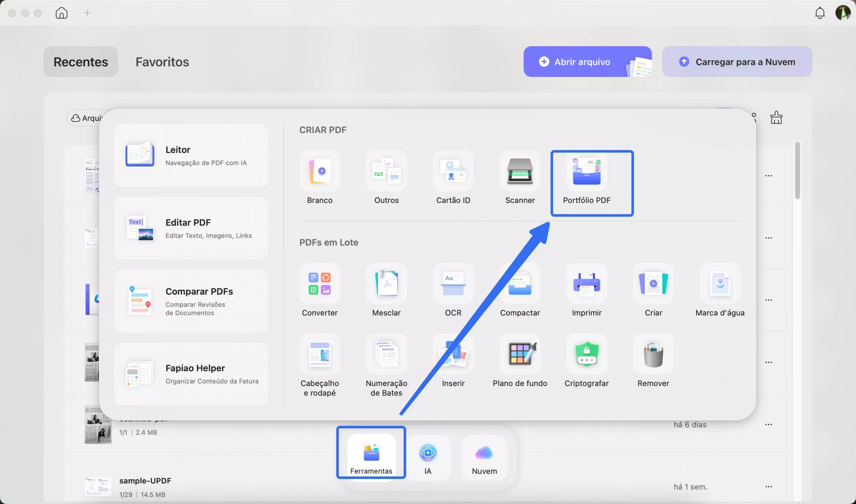Switch to the Favoritos tab
Image resolution: width=856 pixels, height=504 pixels.
click(162, 62)
